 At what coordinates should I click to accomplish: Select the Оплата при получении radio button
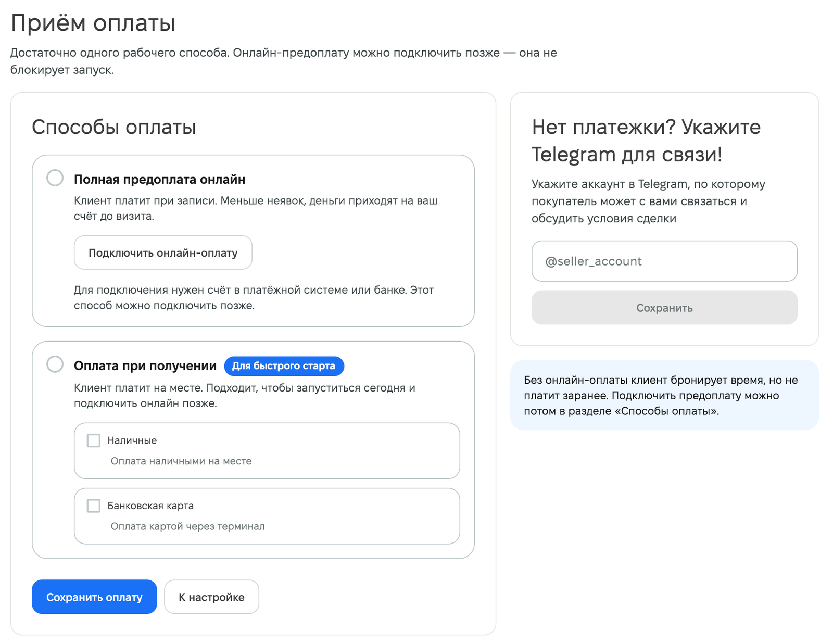(55, 364)
